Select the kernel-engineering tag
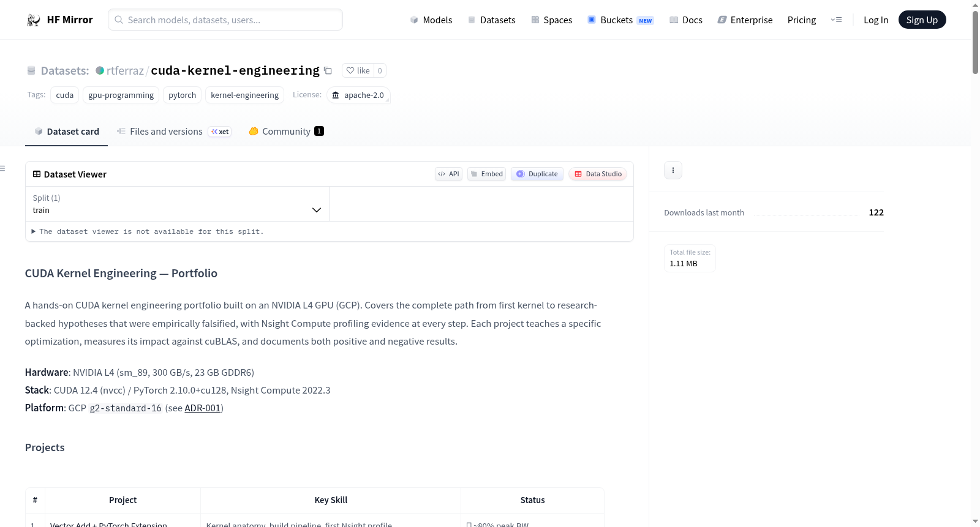 pyautogui.click(x=245, y=95)
